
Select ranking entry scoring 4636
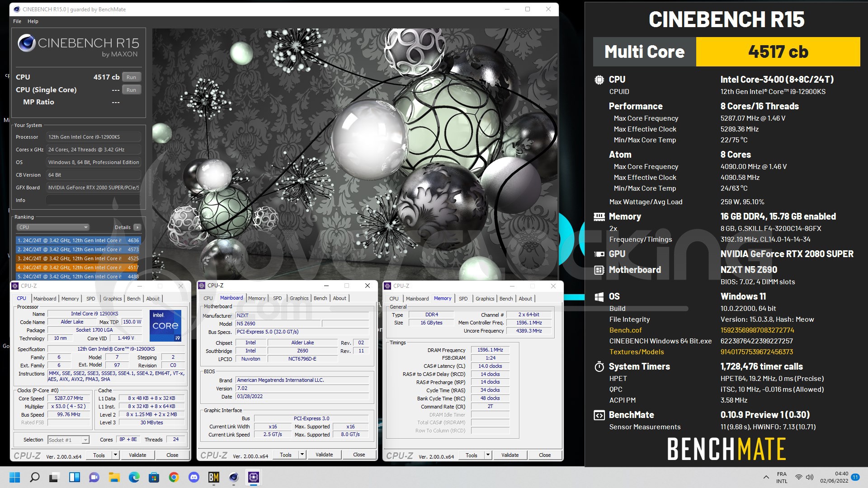tap(78, 240)
